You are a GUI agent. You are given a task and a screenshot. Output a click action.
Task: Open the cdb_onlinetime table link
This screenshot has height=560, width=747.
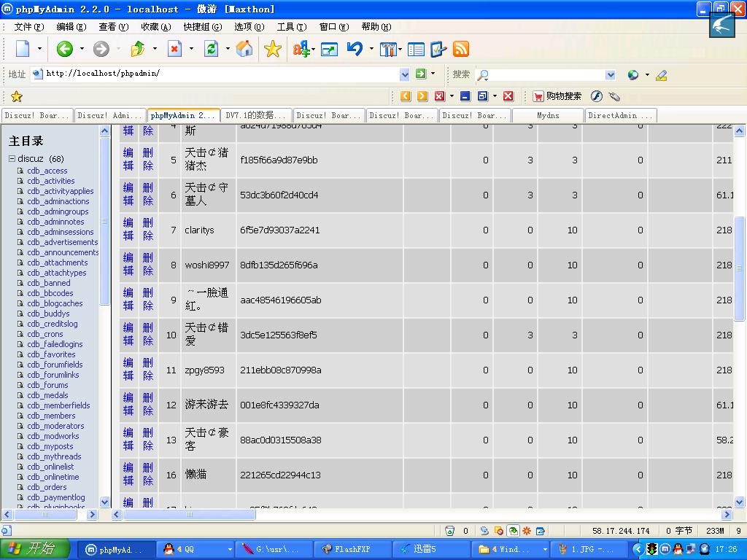(53, 477)
